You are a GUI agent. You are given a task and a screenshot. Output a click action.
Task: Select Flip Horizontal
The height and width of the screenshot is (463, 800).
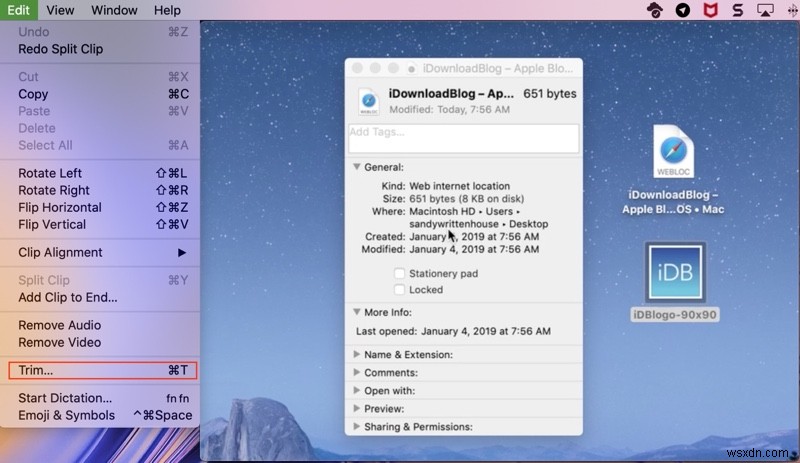[x=100, y=207]
